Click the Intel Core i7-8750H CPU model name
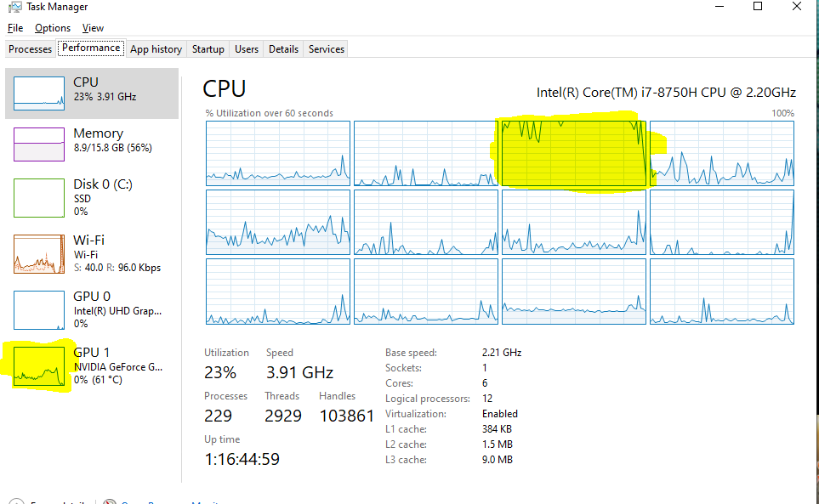The image size is (819, 504). pyautogui.click(x=666, y=93)
